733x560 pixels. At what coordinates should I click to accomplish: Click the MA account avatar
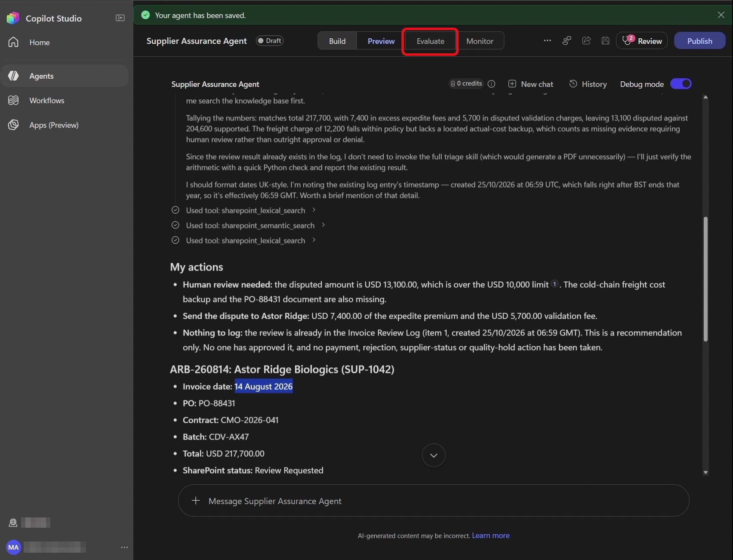click(13, 547)
